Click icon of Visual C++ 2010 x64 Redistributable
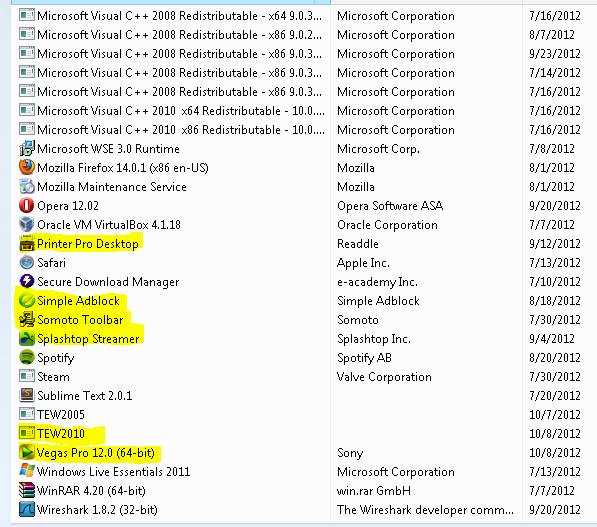Image resolution: width=597 pixels, height=527 pixels. [27, 110]
